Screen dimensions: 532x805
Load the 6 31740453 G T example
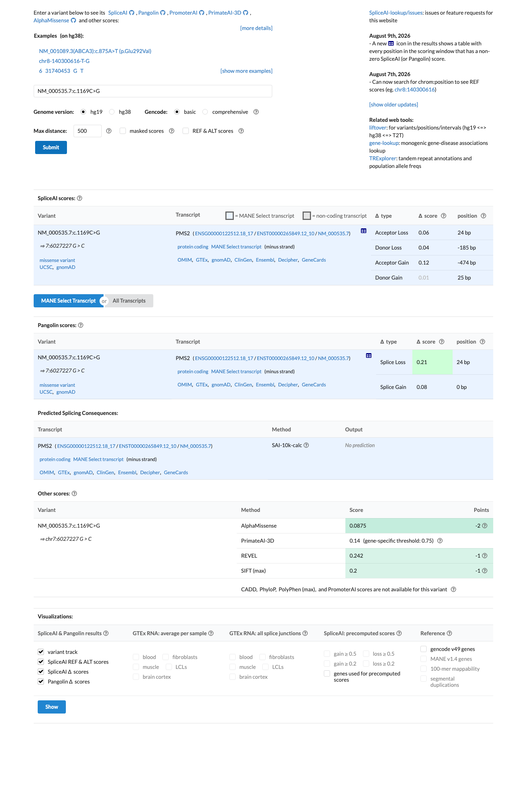[61, 71]
